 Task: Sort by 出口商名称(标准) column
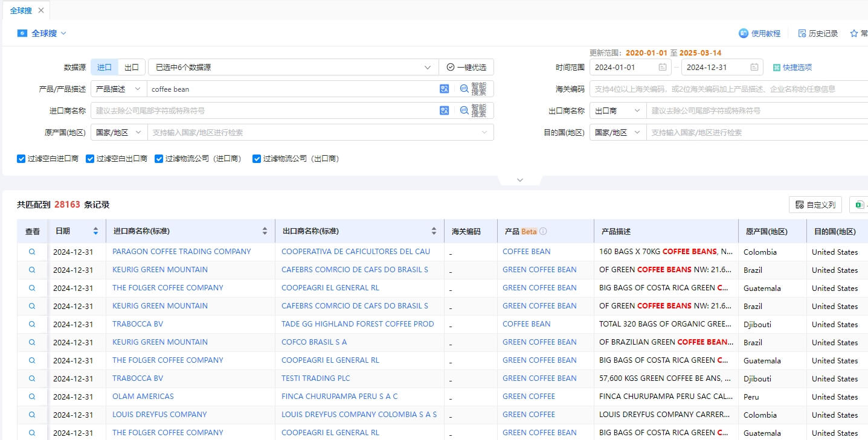click(x=434, y=231)
